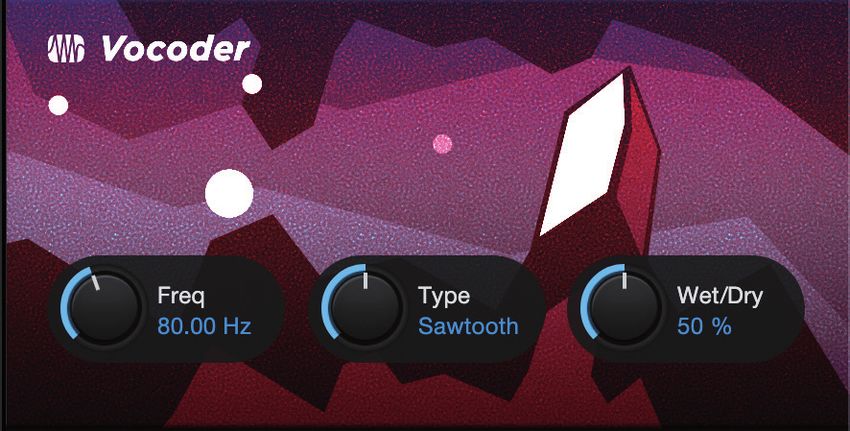Click the blue arc around Freq knob
Screen dimensions: 850x431
tap(64, 304)
